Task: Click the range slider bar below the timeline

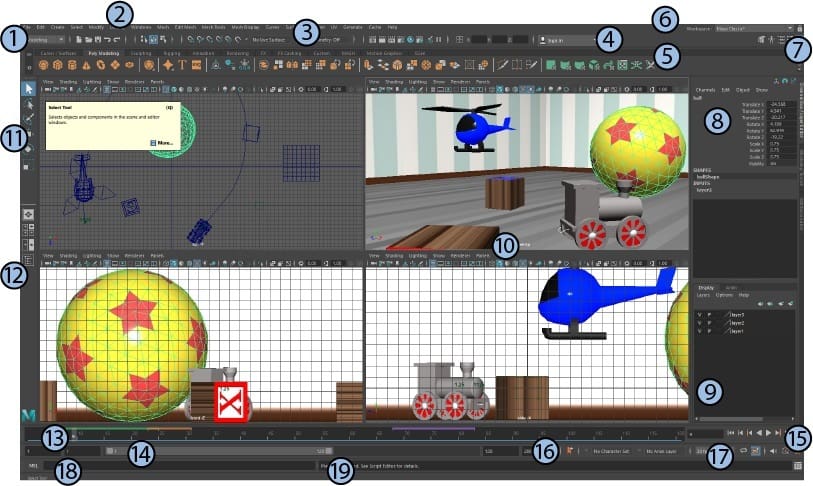Action: point(219,451)
